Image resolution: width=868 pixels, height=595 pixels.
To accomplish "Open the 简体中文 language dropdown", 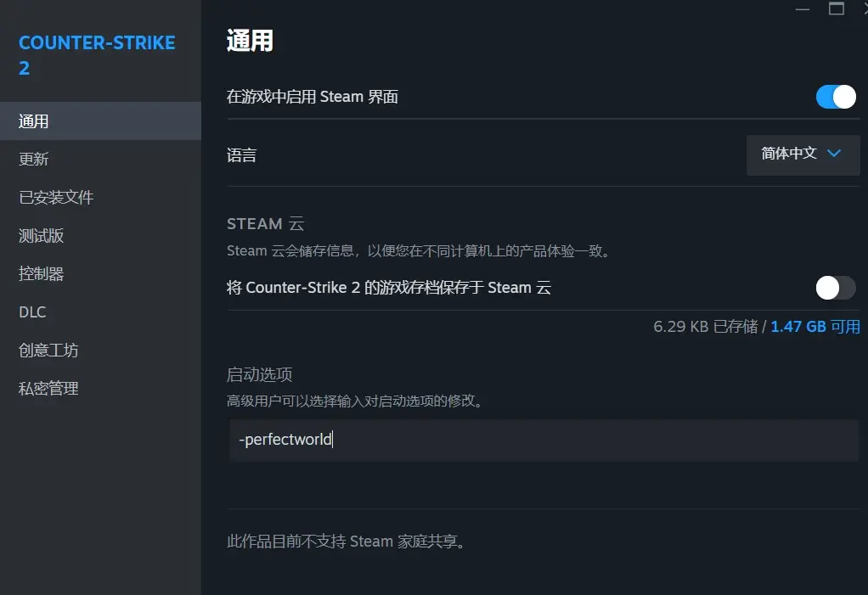I will tap(802, 154).
